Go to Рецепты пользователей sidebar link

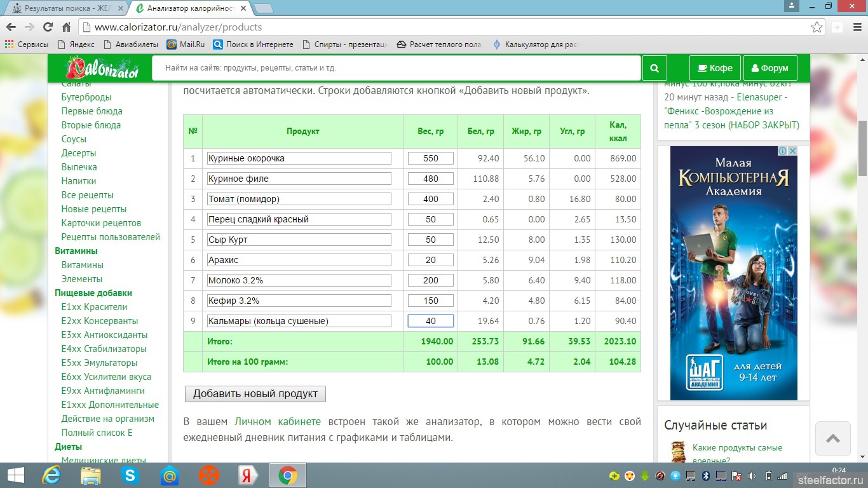pos(111,237)
